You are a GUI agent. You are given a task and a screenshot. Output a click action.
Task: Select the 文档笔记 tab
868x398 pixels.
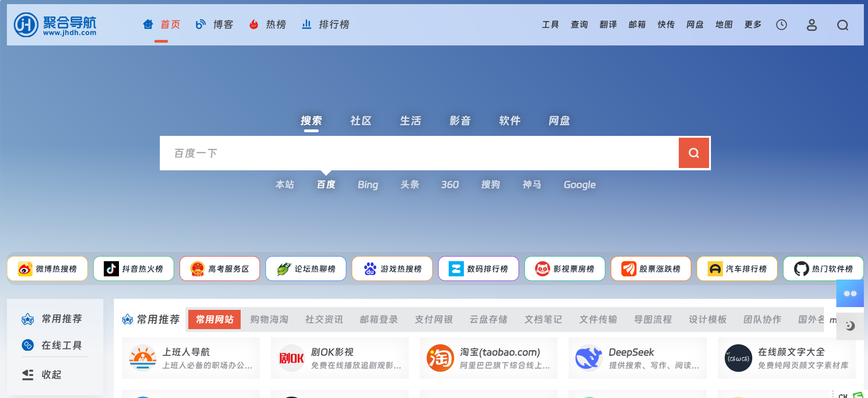point(543,319)
